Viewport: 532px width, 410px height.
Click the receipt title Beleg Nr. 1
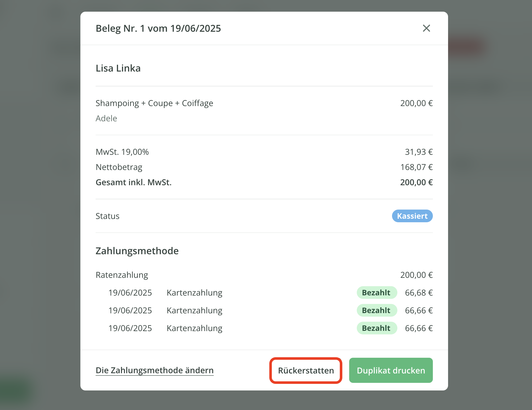click(x=158, y=28)
